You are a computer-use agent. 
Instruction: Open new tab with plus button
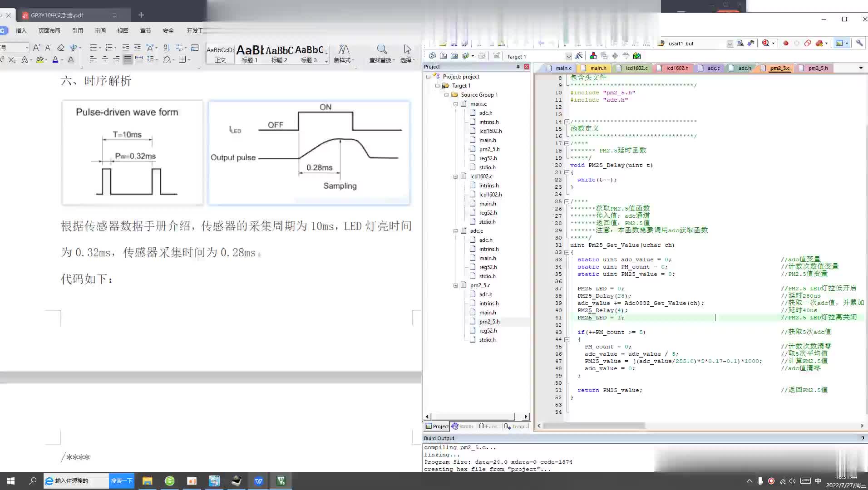coord(141,15)
